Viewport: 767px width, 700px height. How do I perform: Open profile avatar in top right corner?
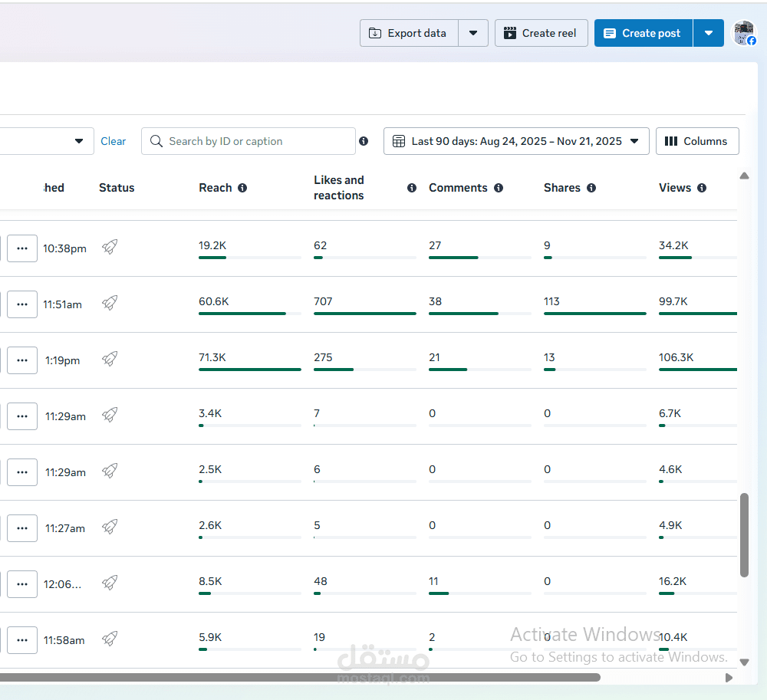(745, 33)
